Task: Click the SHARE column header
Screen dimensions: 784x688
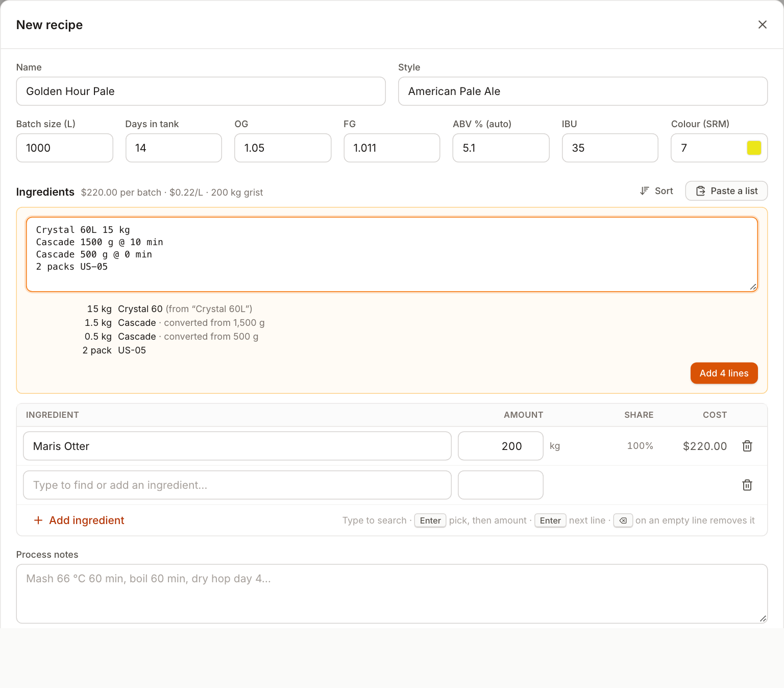Action: pyautogui.click(x=639, y=415)
